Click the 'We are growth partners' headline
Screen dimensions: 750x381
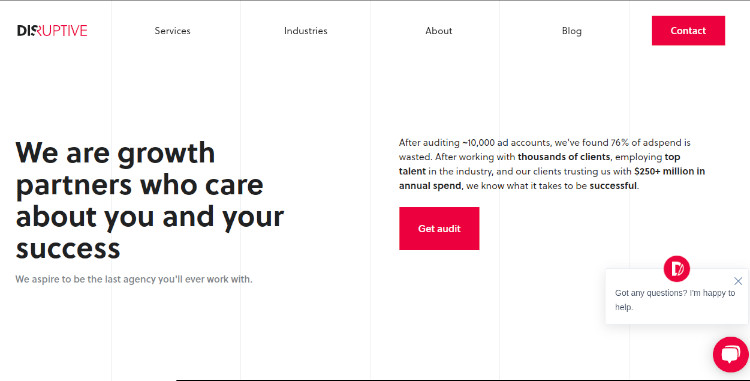[150, 200]
